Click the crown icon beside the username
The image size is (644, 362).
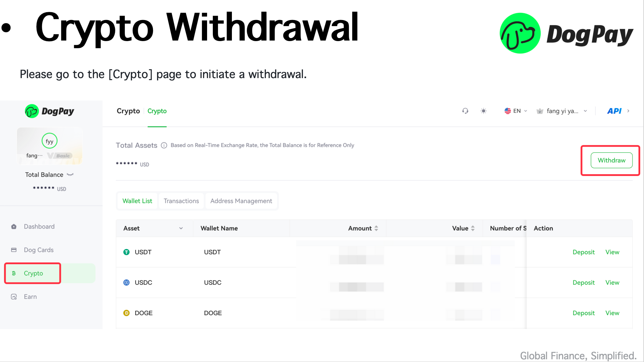pos(540,111)
